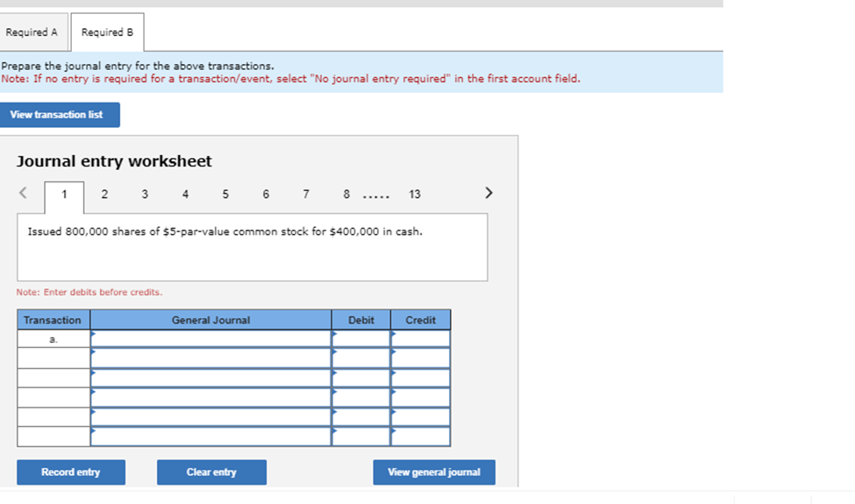Click the General Journal column header

point(211,320)
